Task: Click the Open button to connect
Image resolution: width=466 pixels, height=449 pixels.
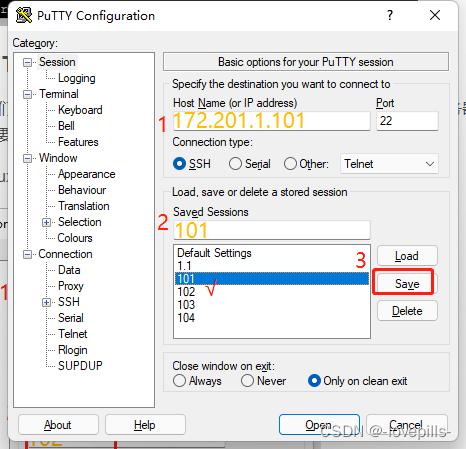Action: coord(319,425)
